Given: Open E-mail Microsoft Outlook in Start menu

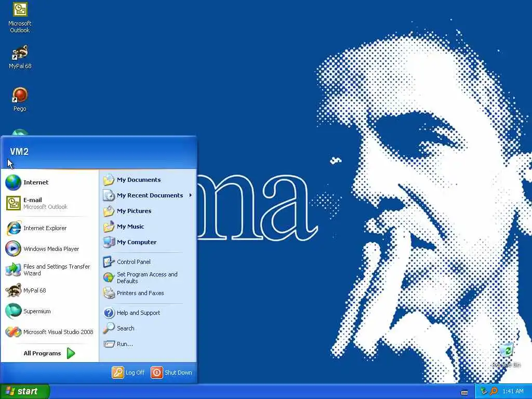Looking at the screenshot, I should point(49,203).
